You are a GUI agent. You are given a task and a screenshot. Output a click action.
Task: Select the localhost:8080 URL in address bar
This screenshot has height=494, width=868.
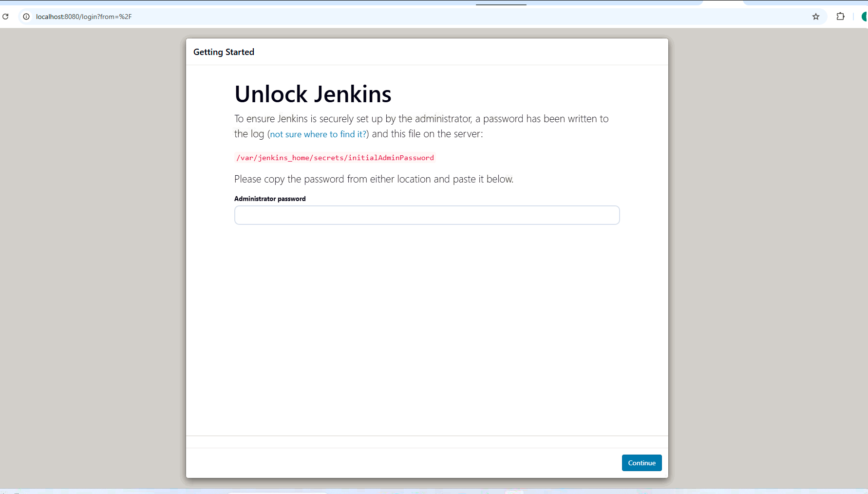(x=84, y=17)
